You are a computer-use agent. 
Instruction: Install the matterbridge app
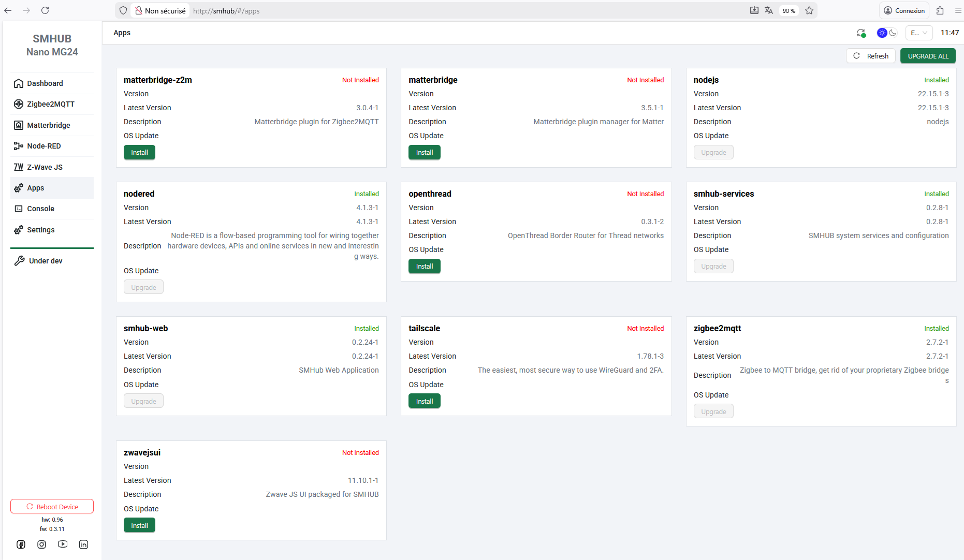pyautogui.click(x=425, y=153)
